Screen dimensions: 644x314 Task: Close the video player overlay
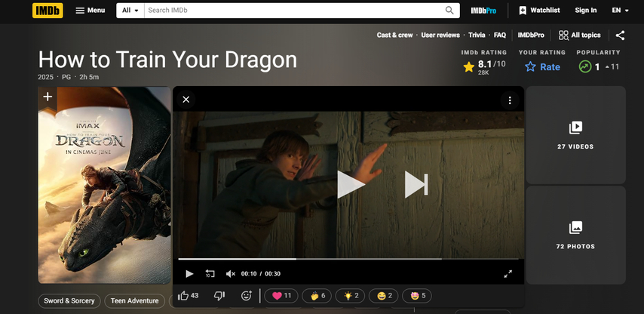[x=186, y=100]
